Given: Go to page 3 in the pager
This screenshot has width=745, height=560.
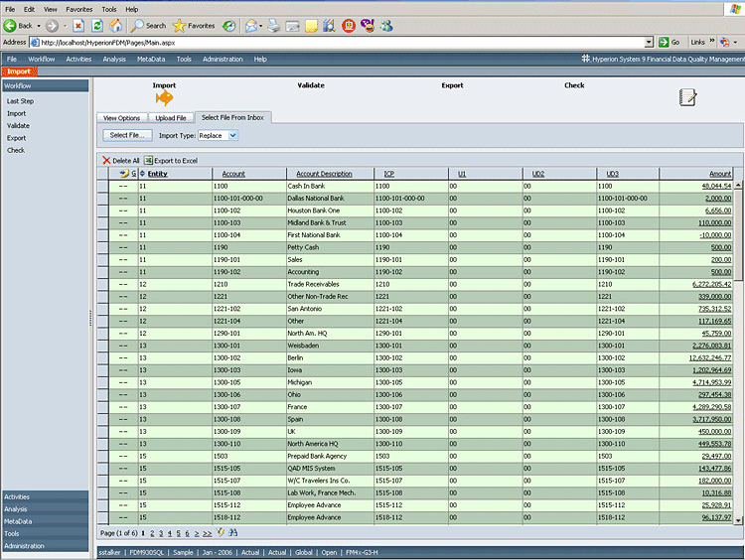Looking at the screenshot, I should click(x=161, y=533).
